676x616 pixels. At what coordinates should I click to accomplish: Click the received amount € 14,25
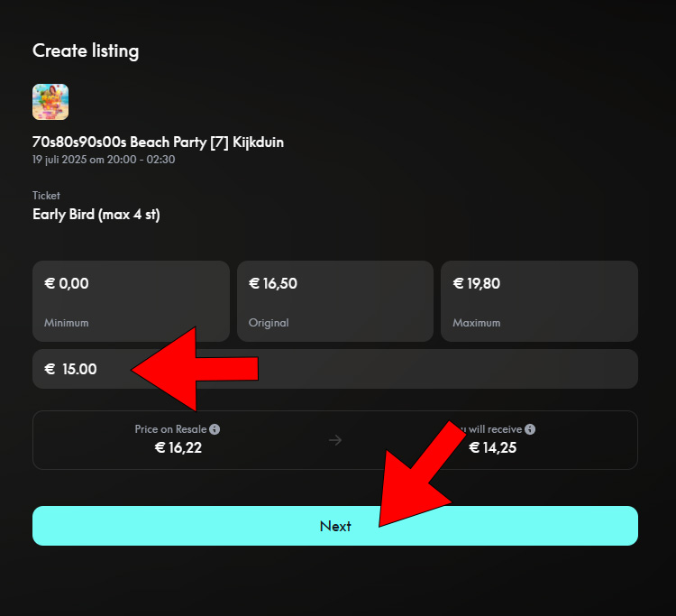(x=492, y=447)
